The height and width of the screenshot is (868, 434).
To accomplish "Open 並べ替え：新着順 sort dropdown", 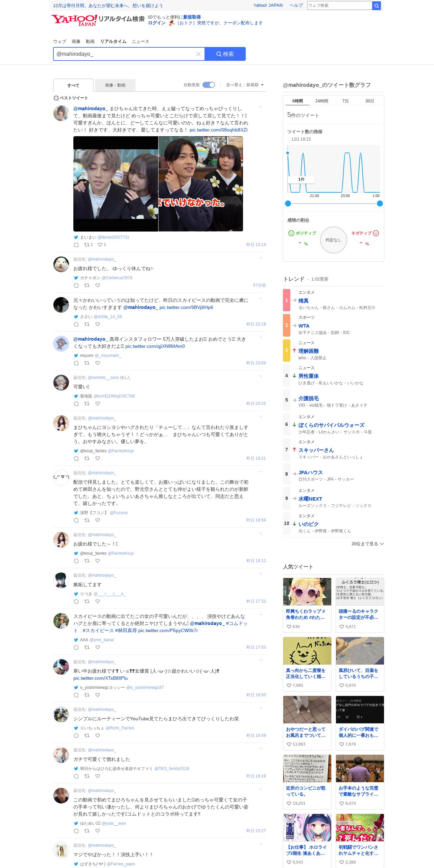I will click(x=245, y=85).
